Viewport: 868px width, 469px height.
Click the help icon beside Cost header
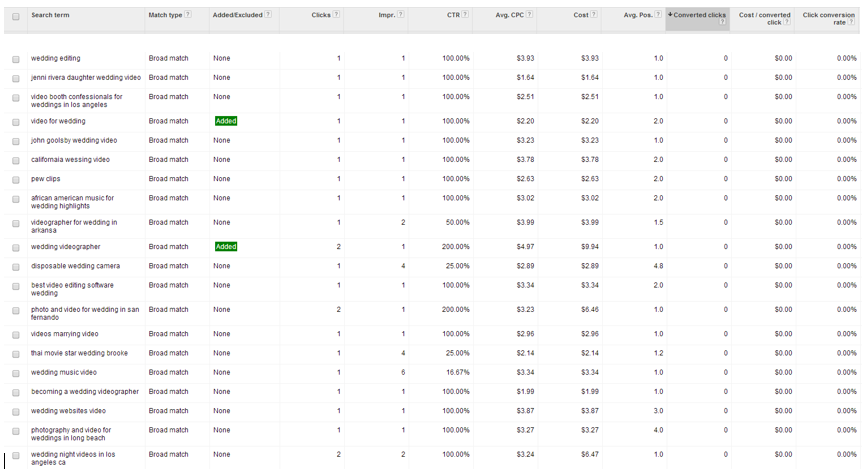(595, 15)
